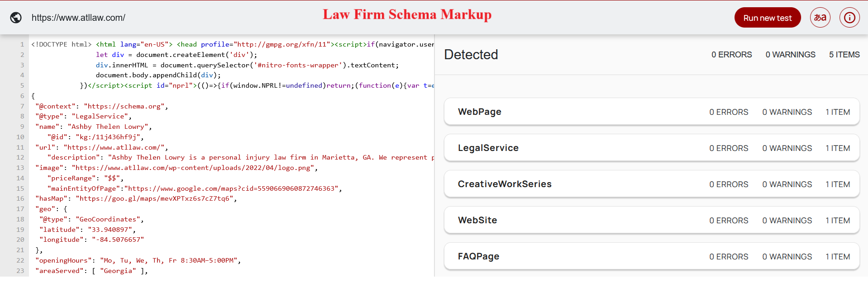Screen dimensions: 868x287
Task: Open the info circle icon
Action: pos(849,18)
